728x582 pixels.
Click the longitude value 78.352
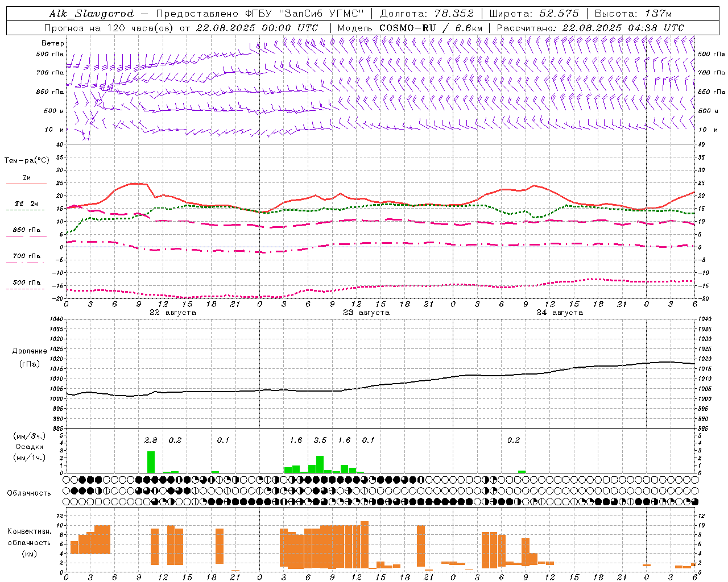450,14
